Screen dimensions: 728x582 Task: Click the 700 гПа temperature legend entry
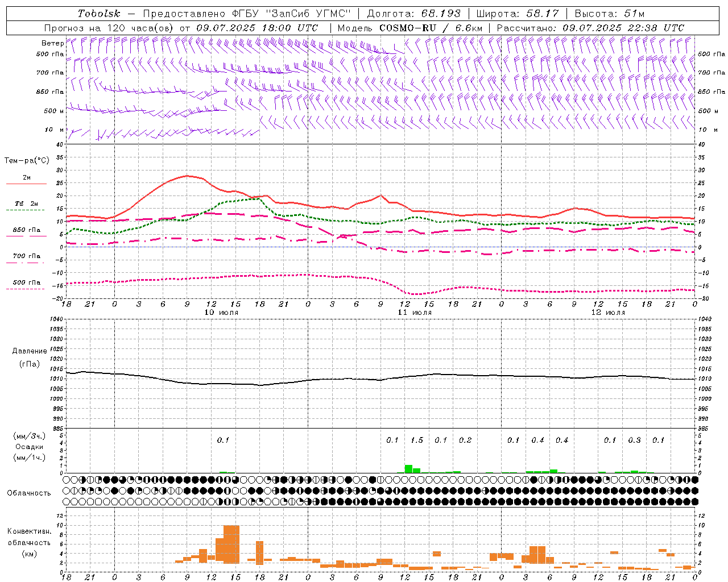27,256
